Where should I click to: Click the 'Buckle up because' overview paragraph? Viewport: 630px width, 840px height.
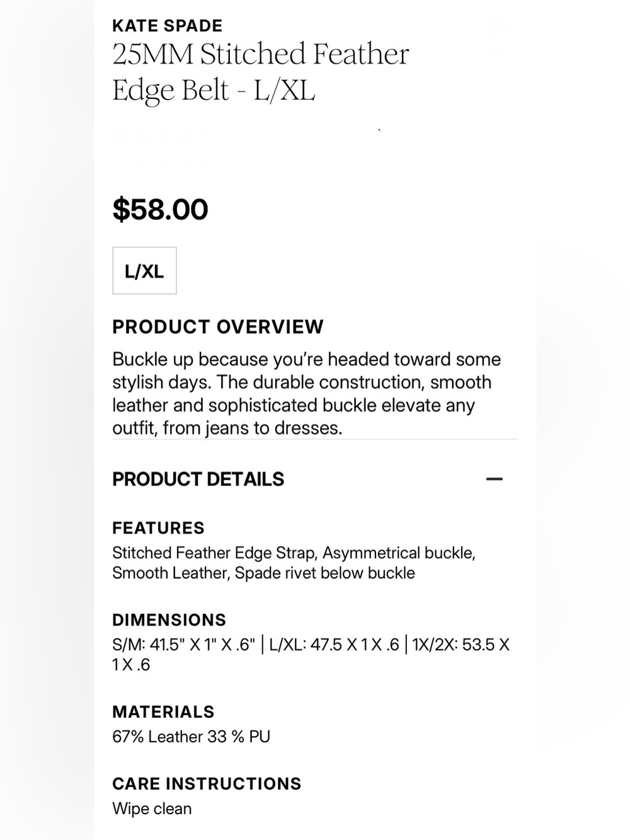click(307, 394)
